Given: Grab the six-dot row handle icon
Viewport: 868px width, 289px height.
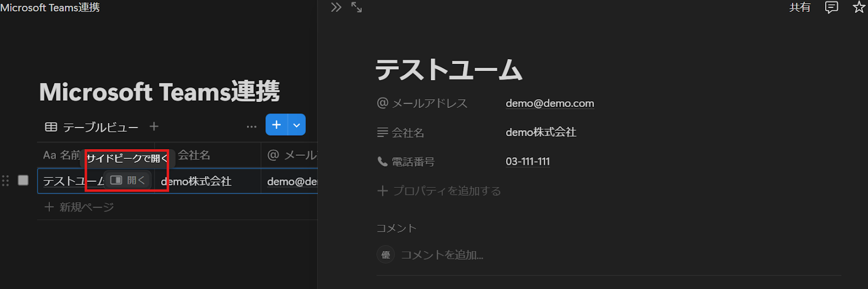Looking at the screenshot, I should click(x=5, y=181).
